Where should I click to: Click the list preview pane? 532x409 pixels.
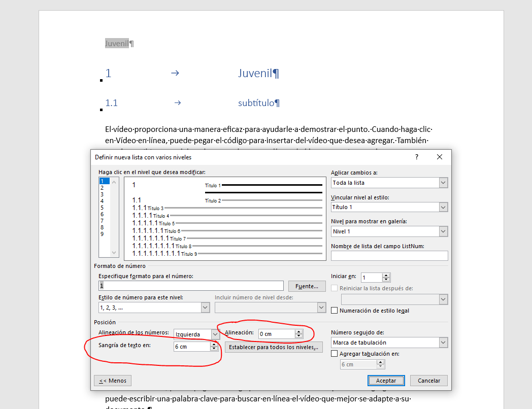click(x=225, y=219)
